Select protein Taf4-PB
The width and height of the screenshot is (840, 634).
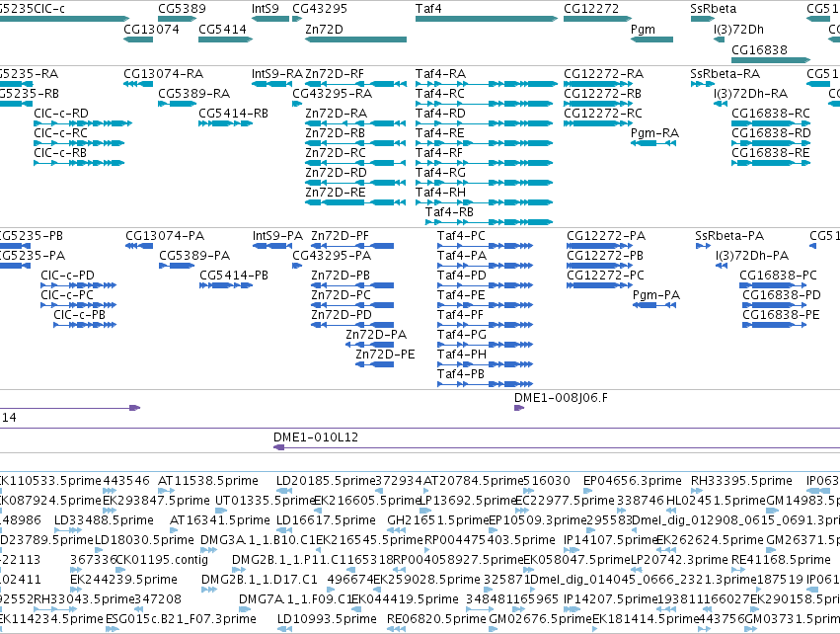(486, 384)
